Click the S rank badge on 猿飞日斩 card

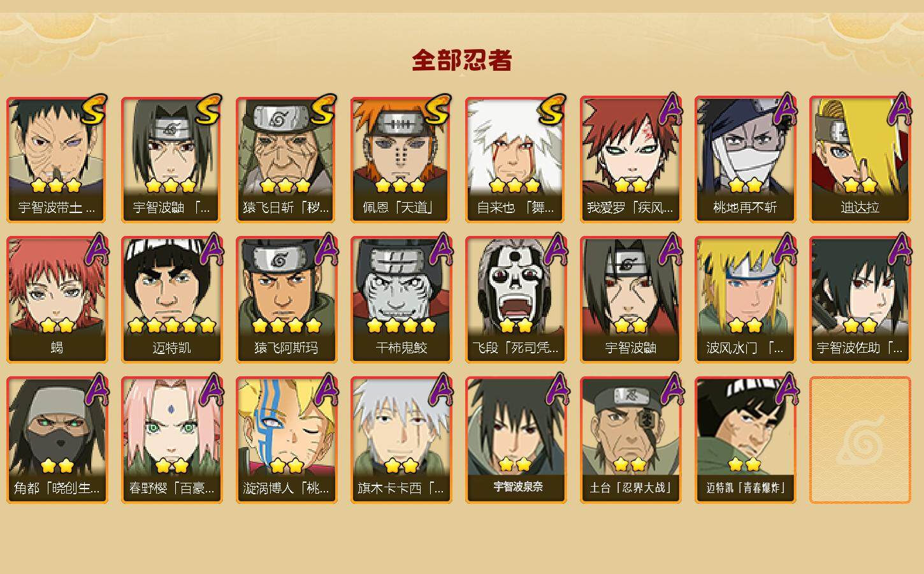tap(322, 110)
